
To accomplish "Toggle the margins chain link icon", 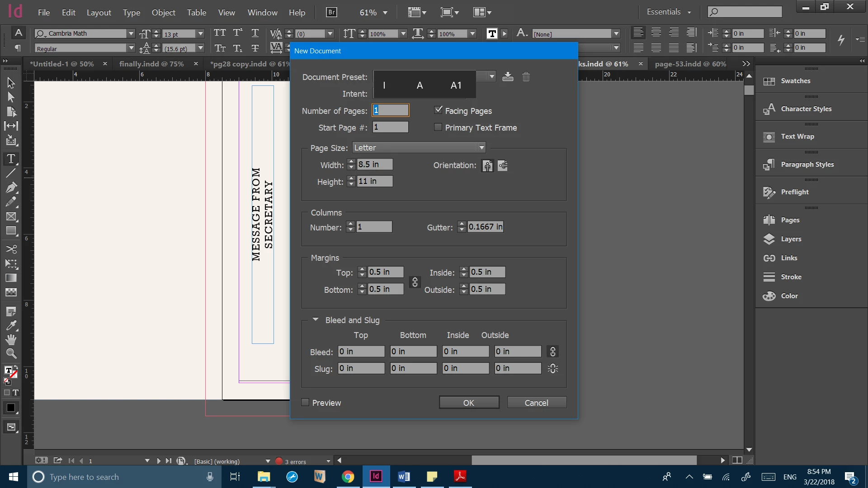I will click(x=415, y=282).
